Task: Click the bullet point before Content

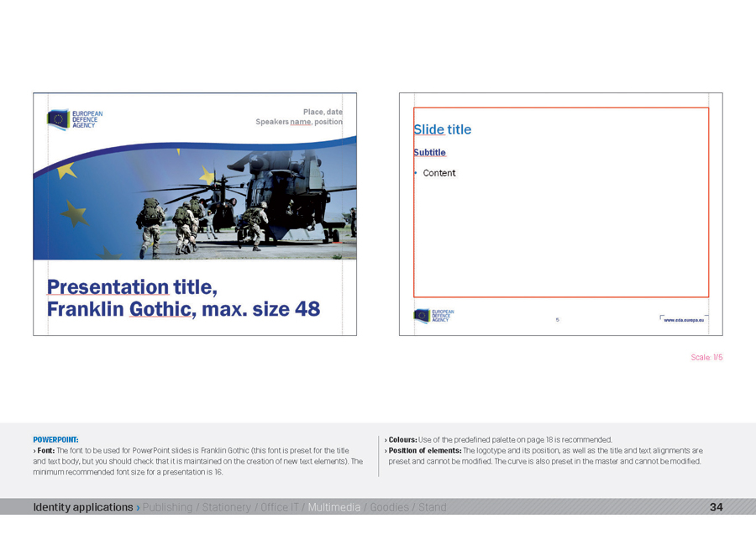Action: 415,173
